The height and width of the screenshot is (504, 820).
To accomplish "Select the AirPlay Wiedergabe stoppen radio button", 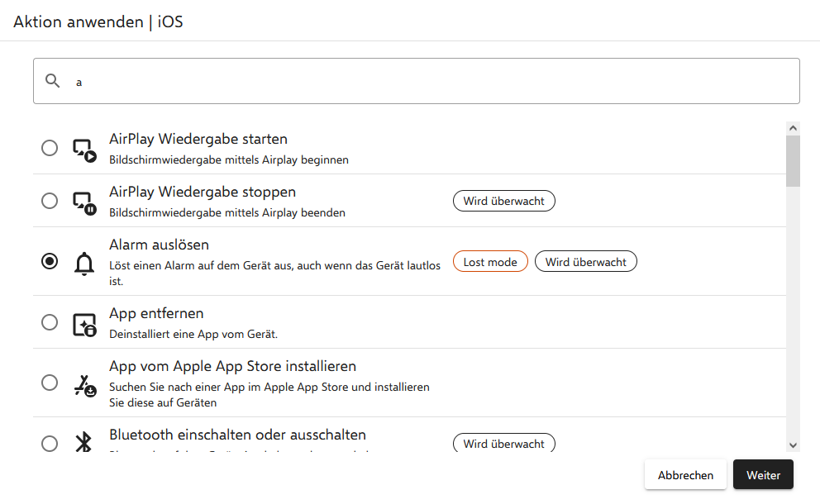I will click(50, 201).
